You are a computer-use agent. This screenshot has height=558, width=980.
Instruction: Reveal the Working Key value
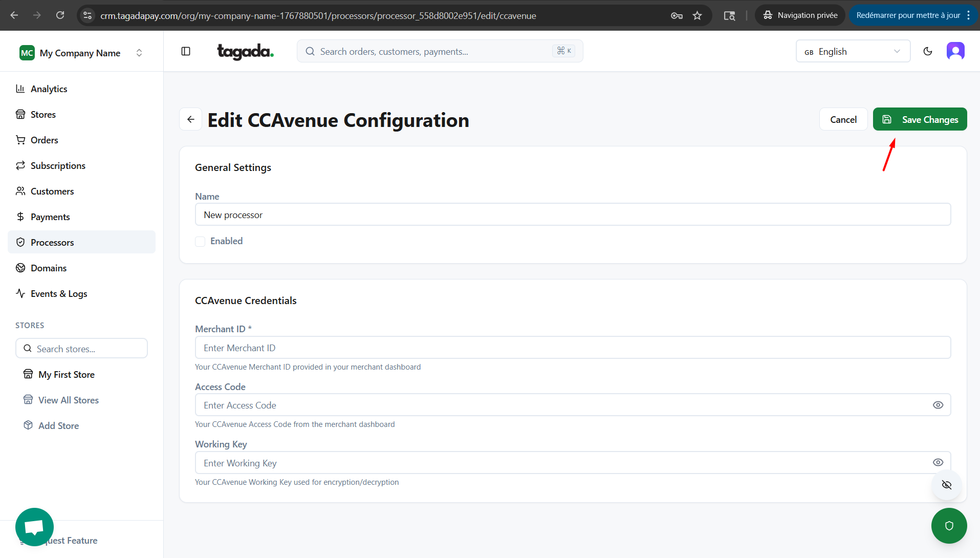click(938, 462)
